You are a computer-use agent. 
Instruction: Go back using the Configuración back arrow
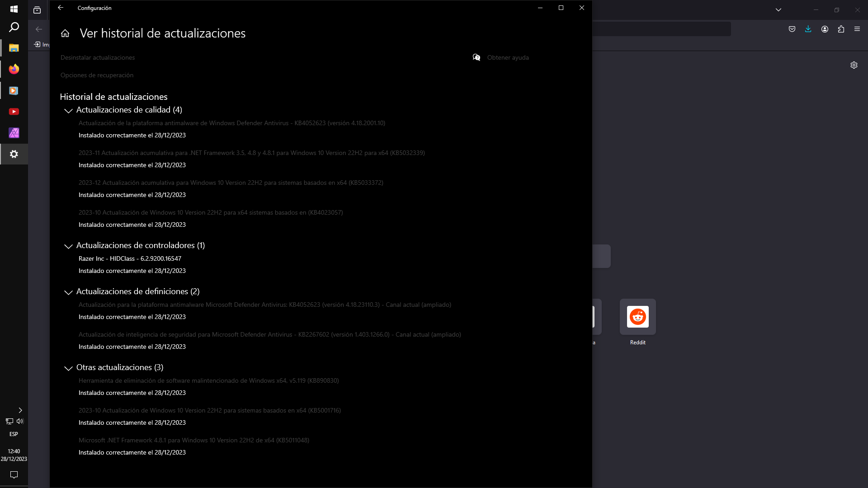click(61, 8)
